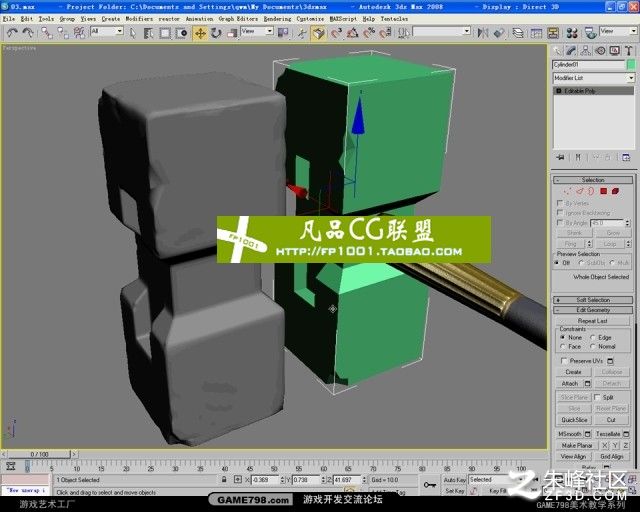This screenshot has height=512, width=640.
Task: Open the Rendering menu
Action: (277, 19)
